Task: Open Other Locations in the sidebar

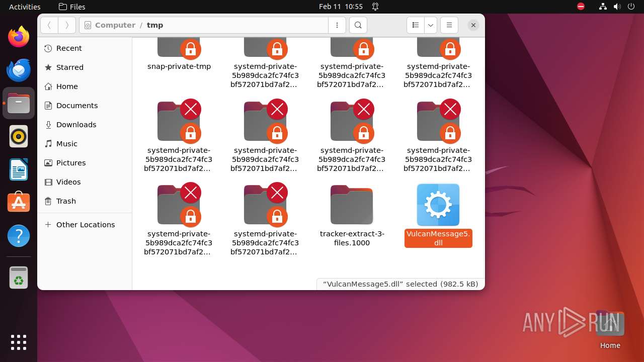Action: point(85,225)
